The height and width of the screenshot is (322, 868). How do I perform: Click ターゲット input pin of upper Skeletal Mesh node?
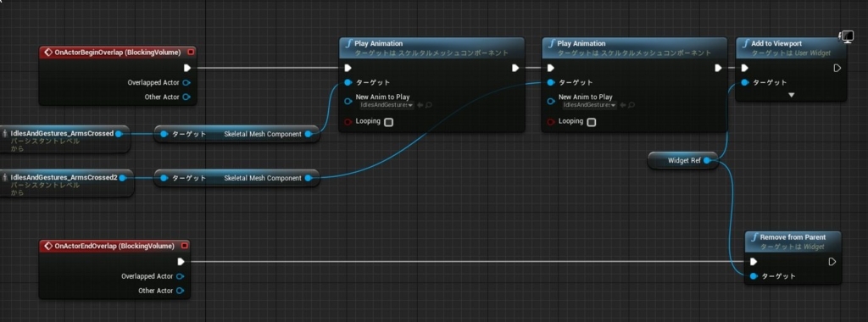(x=164, y=134)
